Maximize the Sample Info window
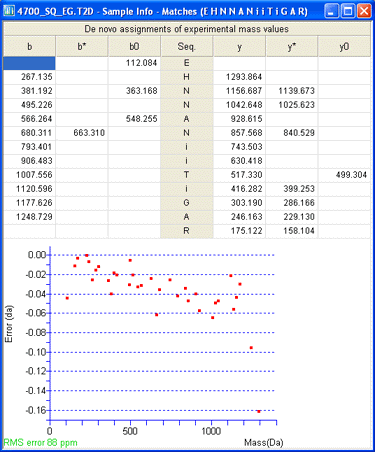375x452 pixels. (x=348, y=11)
